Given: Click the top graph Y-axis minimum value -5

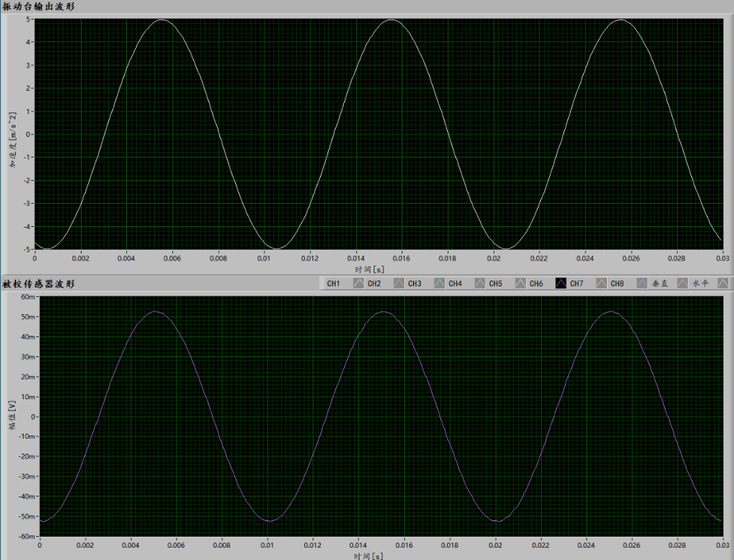Looking at the screenshot, I should [x=26, y=250].
